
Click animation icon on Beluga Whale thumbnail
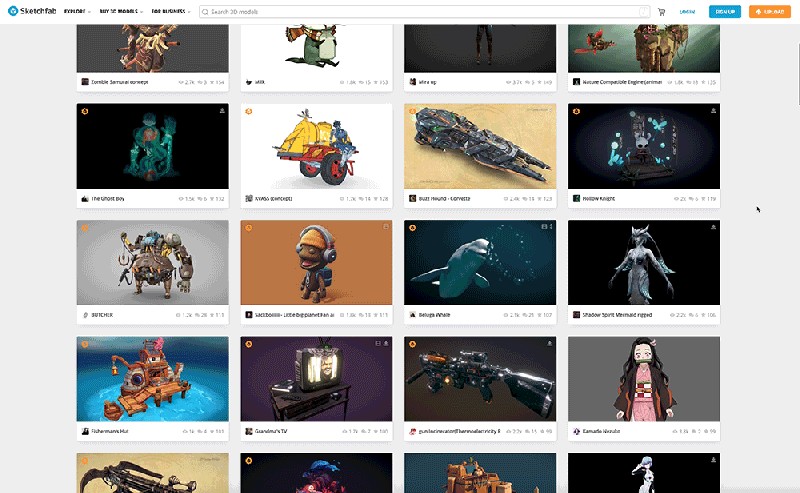[544, 227]
